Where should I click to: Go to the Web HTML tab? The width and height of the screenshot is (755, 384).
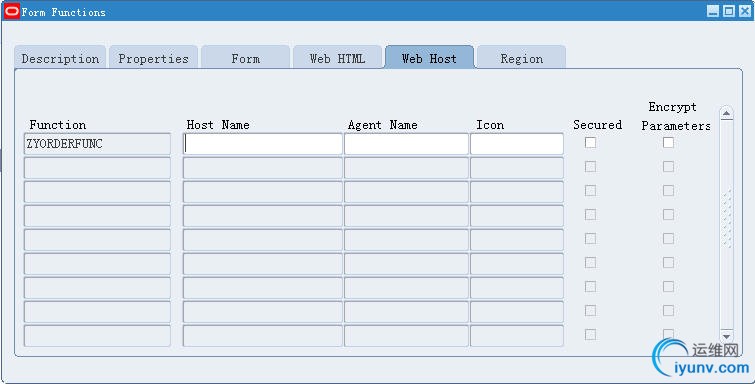point(338,58)
